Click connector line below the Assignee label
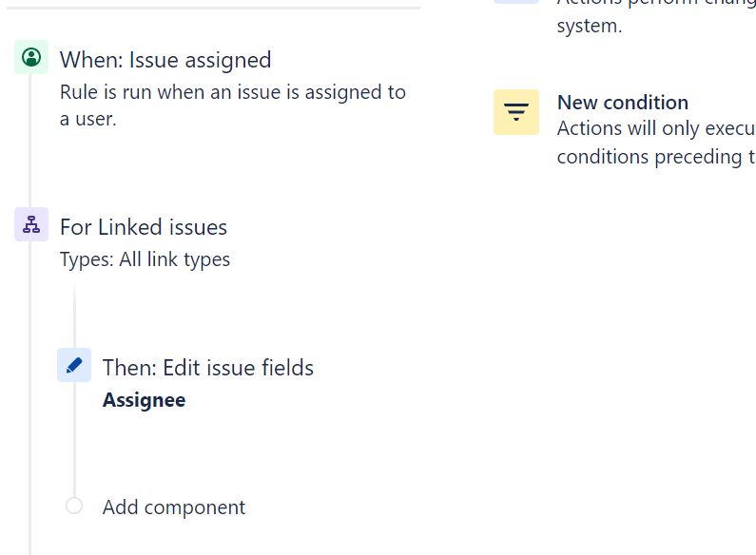This screenshot has width=756, height=555. pyautogui.click(x=75, y=439)
